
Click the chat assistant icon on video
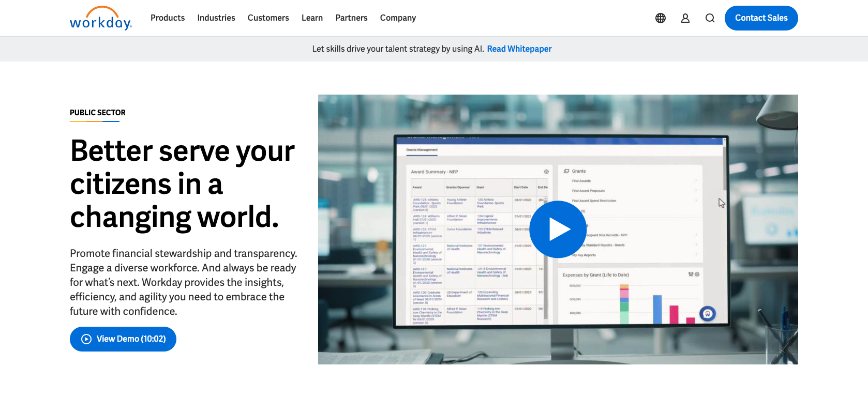pyautogui.click(x=708, y=314)
